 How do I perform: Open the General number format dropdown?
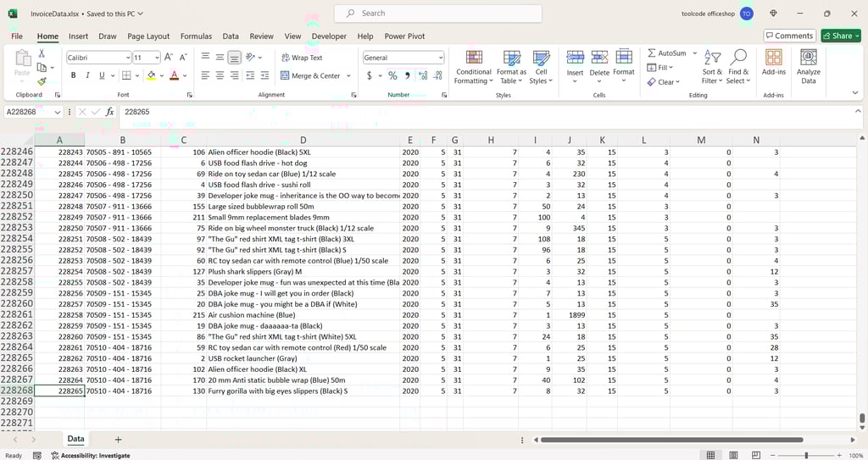[x=441, y=58]
